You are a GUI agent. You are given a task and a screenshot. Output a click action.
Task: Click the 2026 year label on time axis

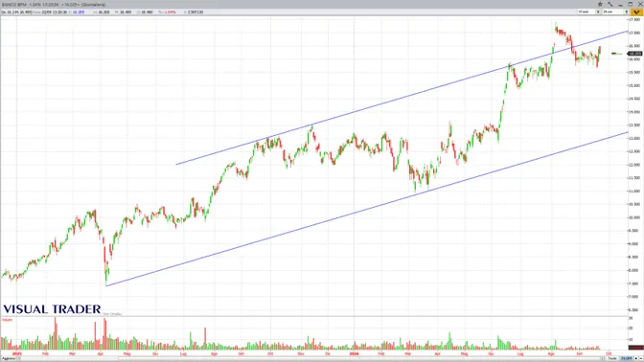pyautogui.click(x=354, y=353)
